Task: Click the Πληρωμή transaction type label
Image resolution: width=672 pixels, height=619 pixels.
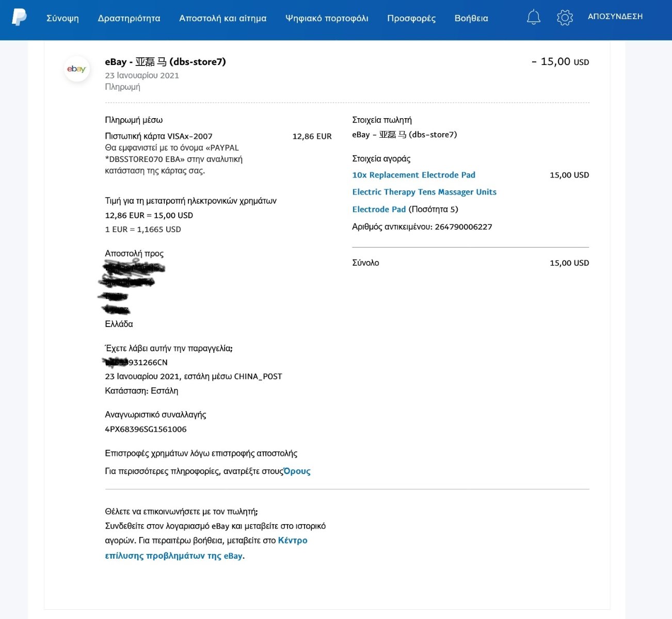Action: [x=122, y=87]
